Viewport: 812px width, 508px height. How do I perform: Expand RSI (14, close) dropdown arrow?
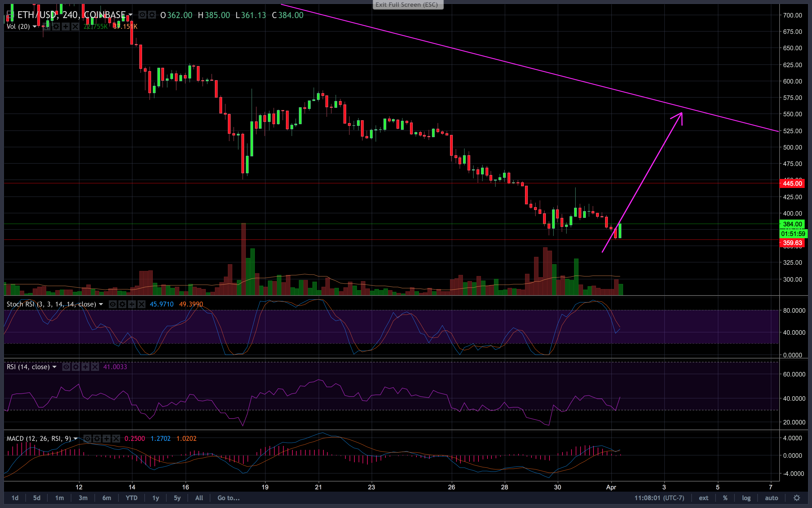click(x=54, y=367)
